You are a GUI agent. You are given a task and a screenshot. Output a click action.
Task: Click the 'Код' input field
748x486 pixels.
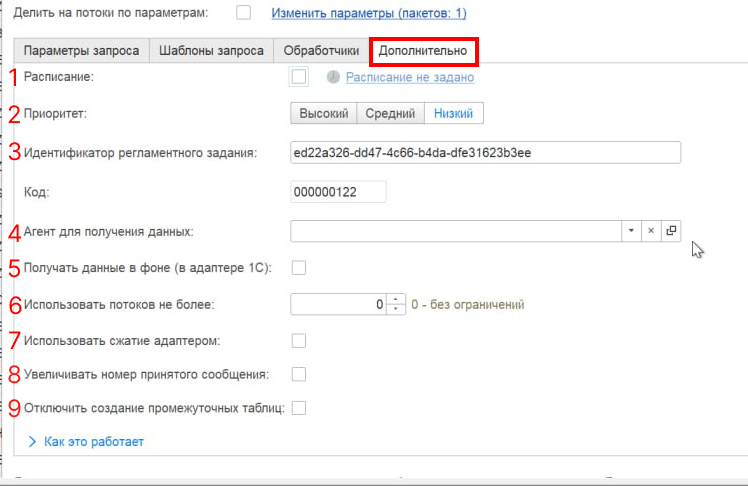[x=338, y=192]
